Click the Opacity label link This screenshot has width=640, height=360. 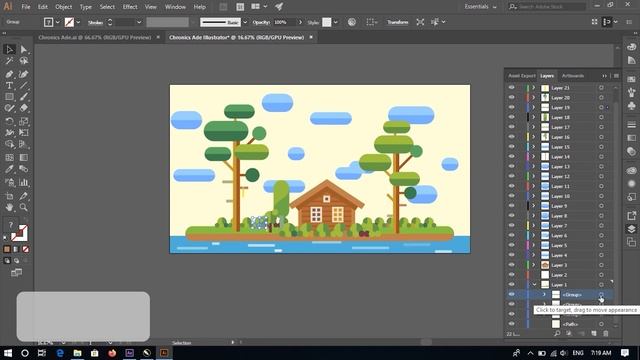coord(261,22)
